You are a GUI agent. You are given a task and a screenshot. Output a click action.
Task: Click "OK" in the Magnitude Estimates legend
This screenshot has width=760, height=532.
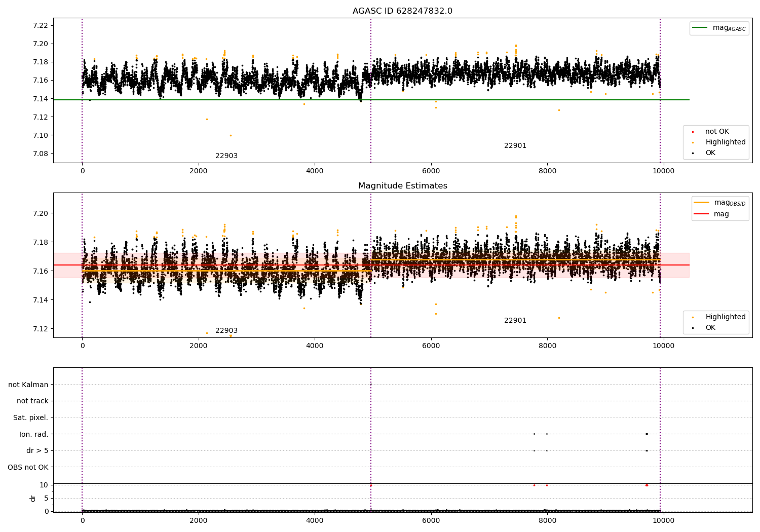tap(710, 328)
